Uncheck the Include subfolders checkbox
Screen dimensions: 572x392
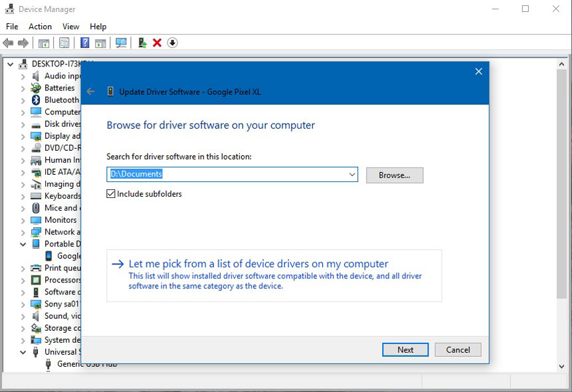[x=111, y=194]
